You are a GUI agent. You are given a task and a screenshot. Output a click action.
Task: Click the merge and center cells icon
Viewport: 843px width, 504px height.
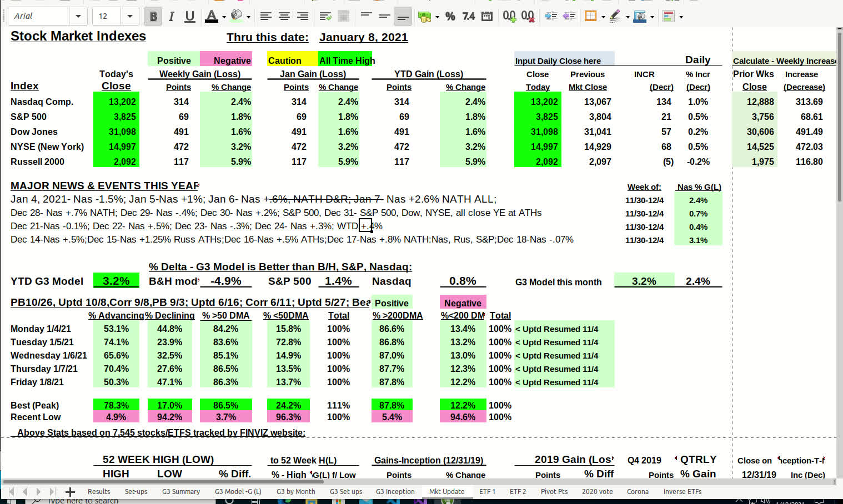tap(344, 17)
